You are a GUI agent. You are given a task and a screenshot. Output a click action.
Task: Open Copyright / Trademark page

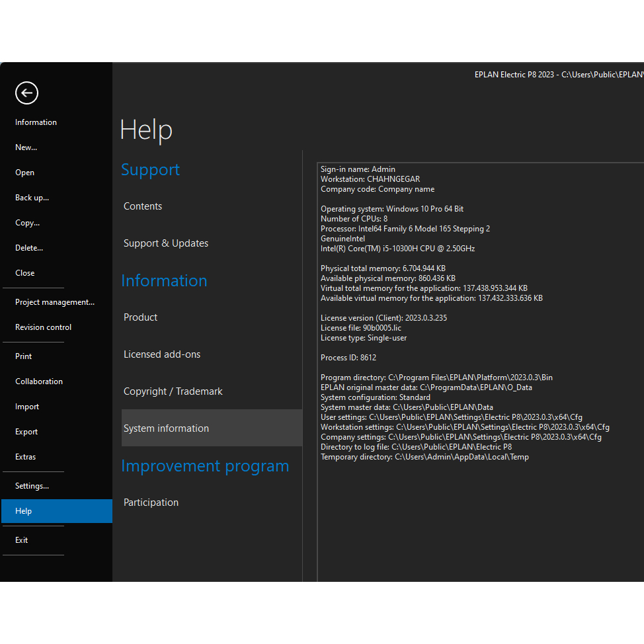(173, 391)
